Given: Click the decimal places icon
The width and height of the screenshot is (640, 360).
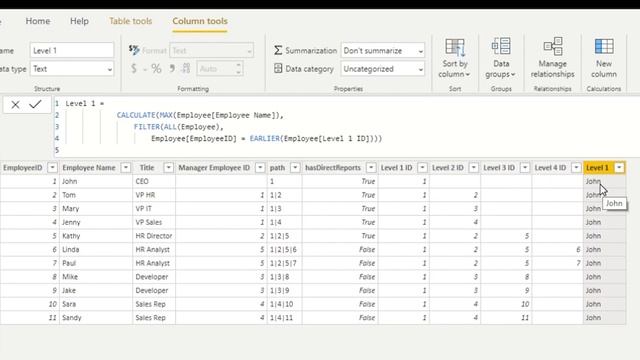Looking at the screenshot, I should 186,69.
